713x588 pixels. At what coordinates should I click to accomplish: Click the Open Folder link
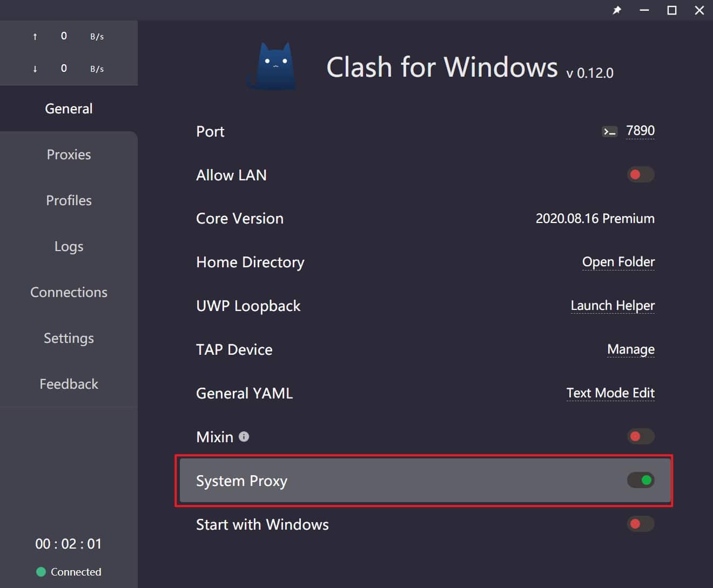coord(618,262)
